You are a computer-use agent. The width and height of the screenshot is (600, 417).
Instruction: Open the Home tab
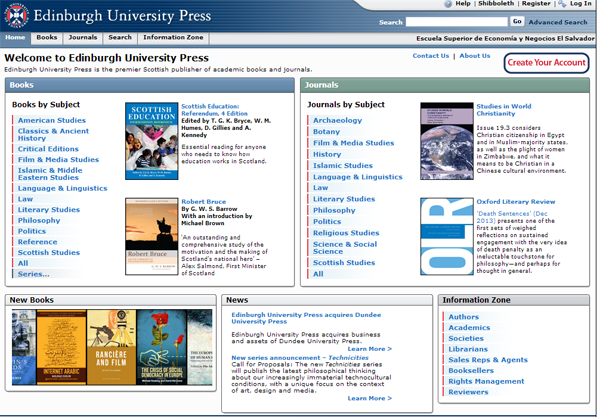coord(15,37)
